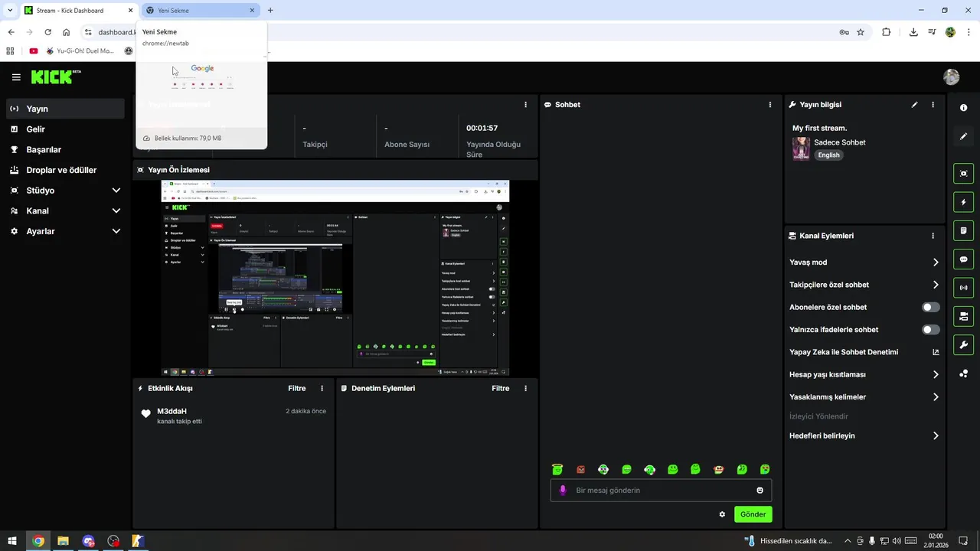Bookmark this page with the star icon
This screenshot has height=551, width=980.
coord(861,32)
